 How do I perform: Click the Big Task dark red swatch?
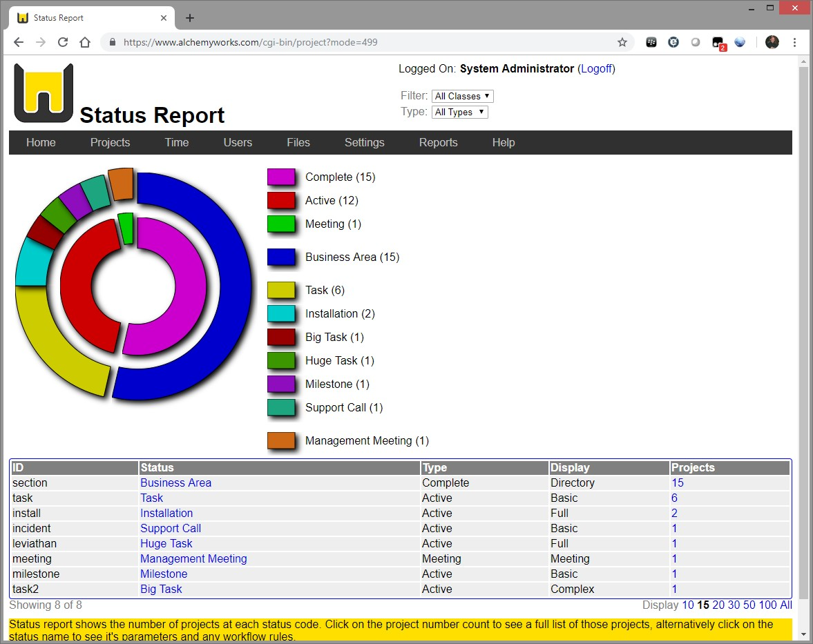tap(282, 338)
